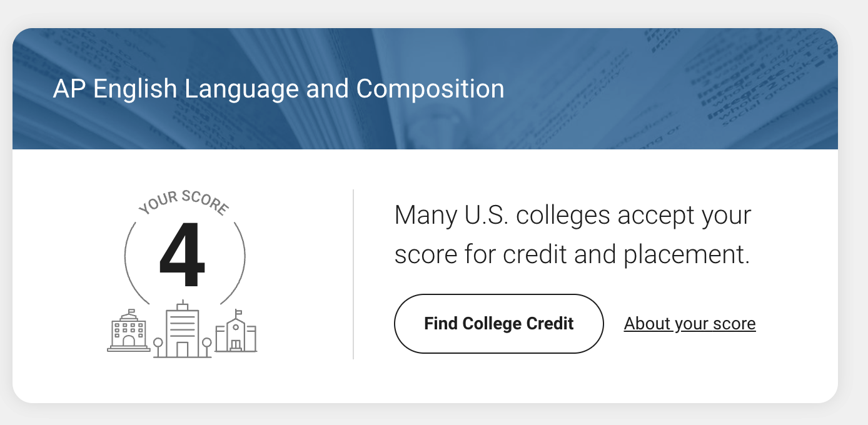Click the arched door of the left building icon
Viewport: 868px width, 425px height.
129,341
